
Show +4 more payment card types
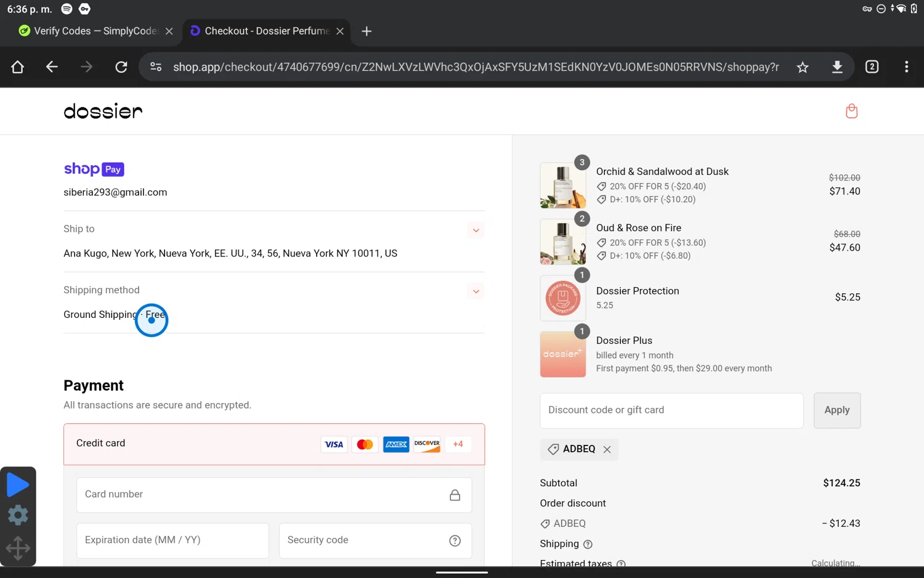tap(458, 444)
